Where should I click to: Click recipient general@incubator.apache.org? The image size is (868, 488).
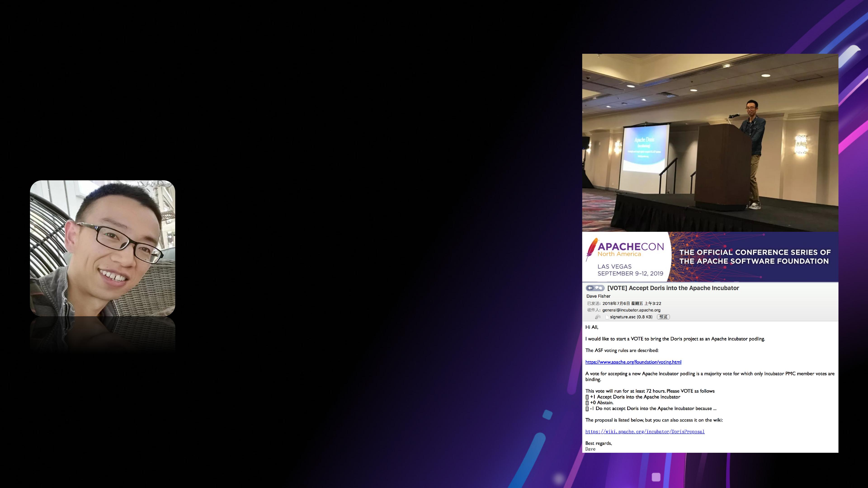631,310
